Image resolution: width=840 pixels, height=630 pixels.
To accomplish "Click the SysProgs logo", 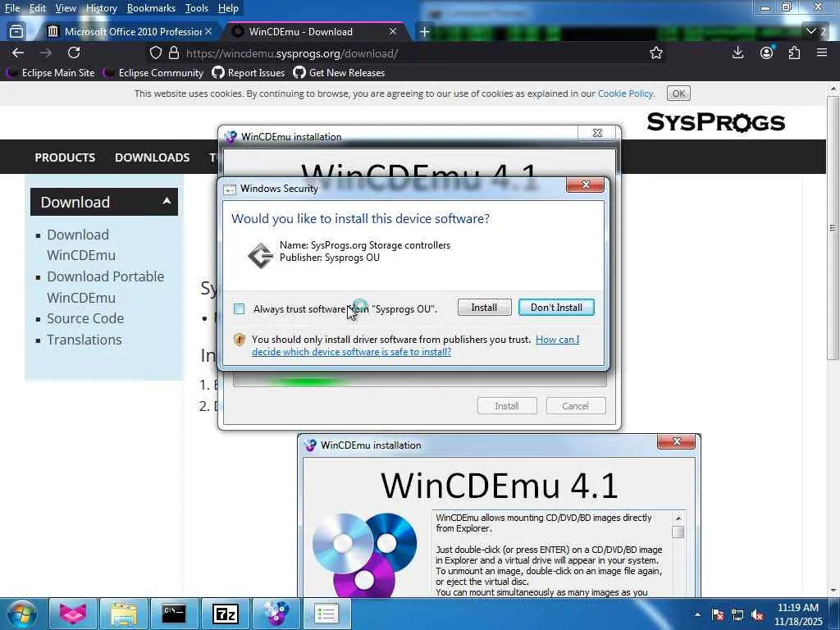I will pos(715,122).
